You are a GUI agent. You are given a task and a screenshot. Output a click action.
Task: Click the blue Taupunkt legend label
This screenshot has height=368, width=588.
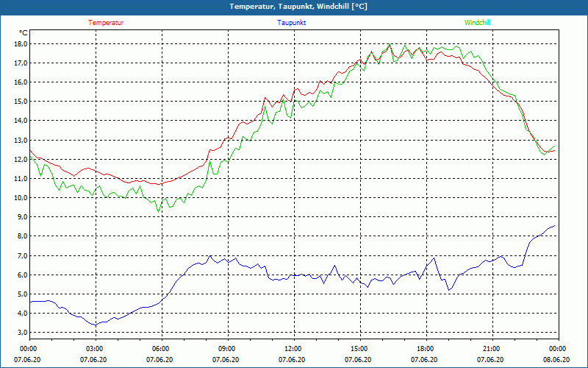coord(291,23)
